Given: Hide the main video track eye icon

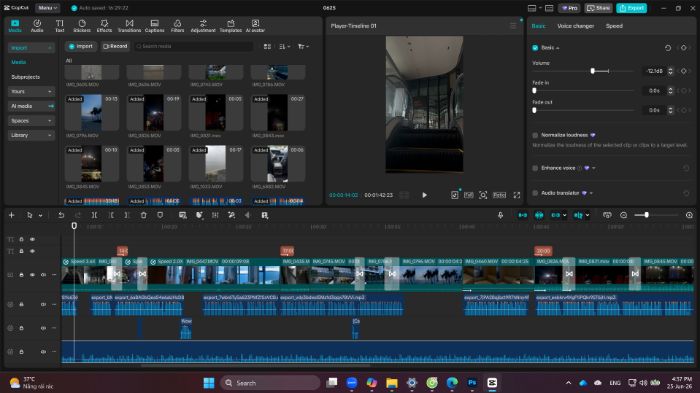Looking at the screenshot, I should [x=32, y=275].
